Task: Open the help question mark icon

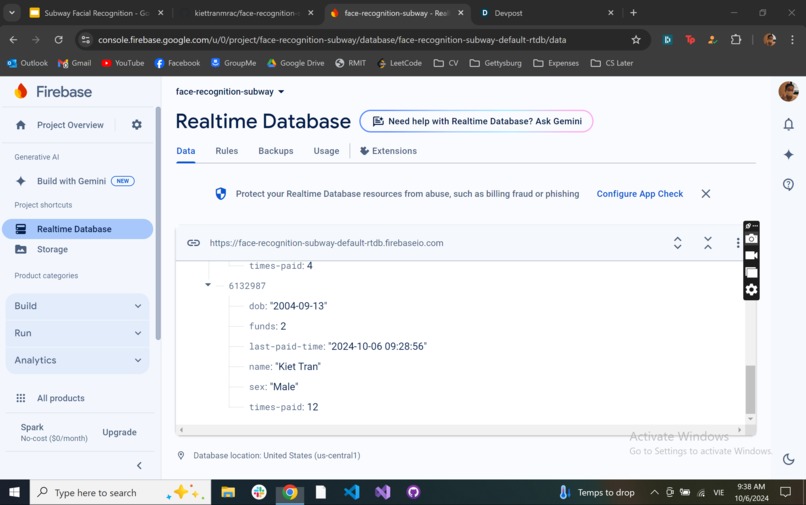Action: pos(789,184)
